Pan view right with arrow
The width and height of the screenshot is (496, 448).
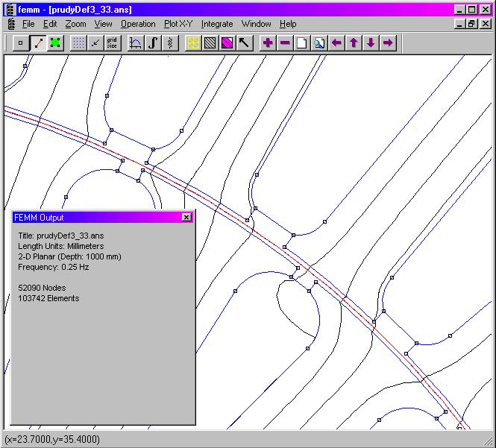tap(388, 42)
